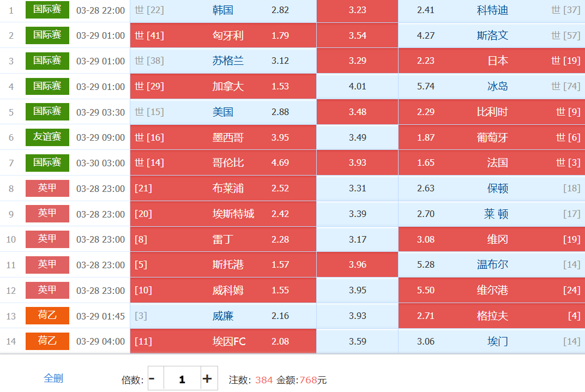Image resolution: width=585 pixels, height=392 pixels.
Task: Click the multiplier input field
Action: [x=182, y=378]
